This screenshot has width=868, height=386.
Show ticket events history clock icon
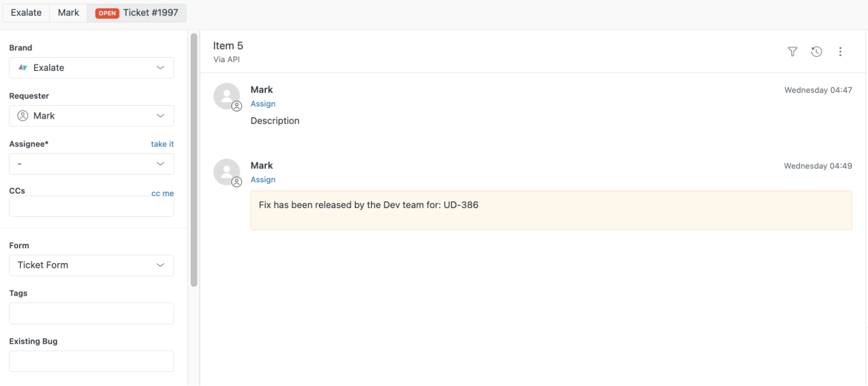(816, 52)
